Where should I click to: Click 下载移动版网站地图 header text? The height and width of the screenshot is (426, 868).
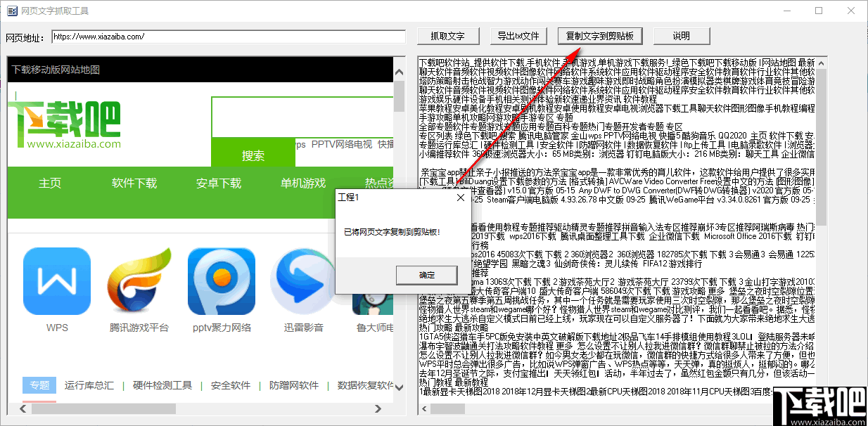[56, 70]
